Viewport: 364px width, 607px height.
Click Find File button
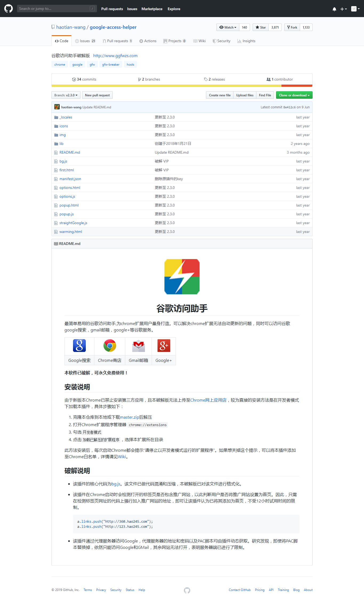[265, 95]
